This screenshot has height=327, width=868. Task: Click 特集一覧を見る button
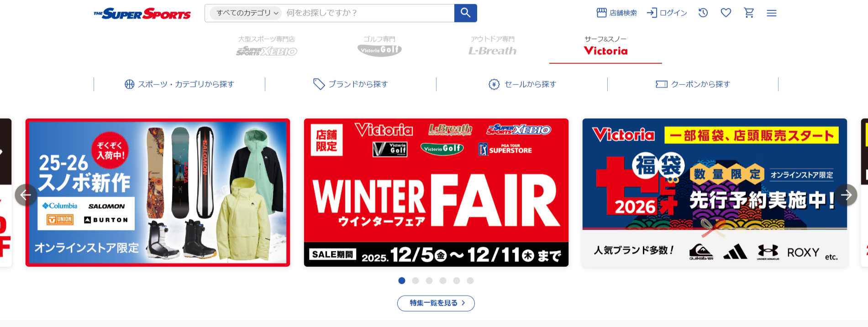(x=436, y=303)
